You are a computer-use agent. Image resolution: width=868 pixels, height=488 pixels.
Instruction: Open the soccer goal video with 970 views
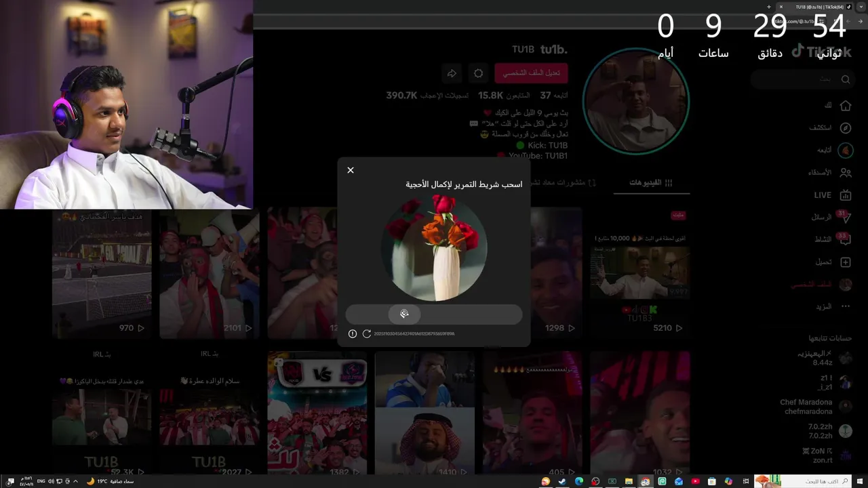102,272
